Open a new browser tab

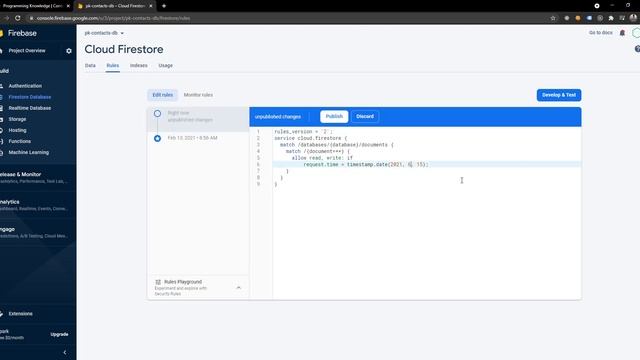[164, 6]
